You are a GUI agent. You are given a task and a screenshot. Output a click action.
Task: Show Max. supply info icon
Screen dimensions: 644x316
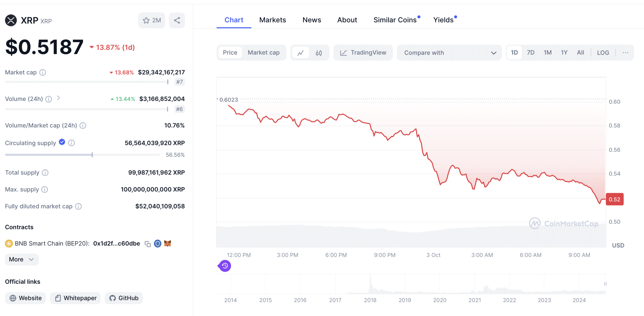pyautogui.click(x=45, y=190)
